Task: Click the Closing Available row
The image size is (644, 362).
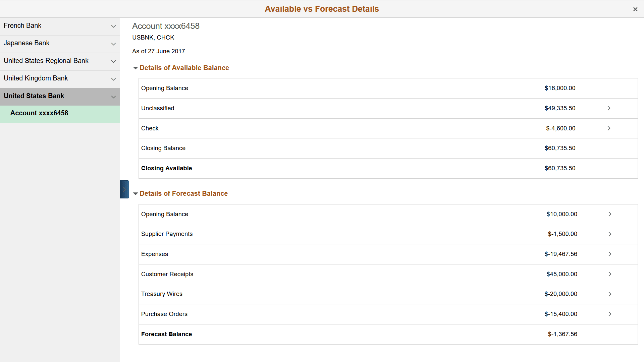Action: click(x=302, y=168)
